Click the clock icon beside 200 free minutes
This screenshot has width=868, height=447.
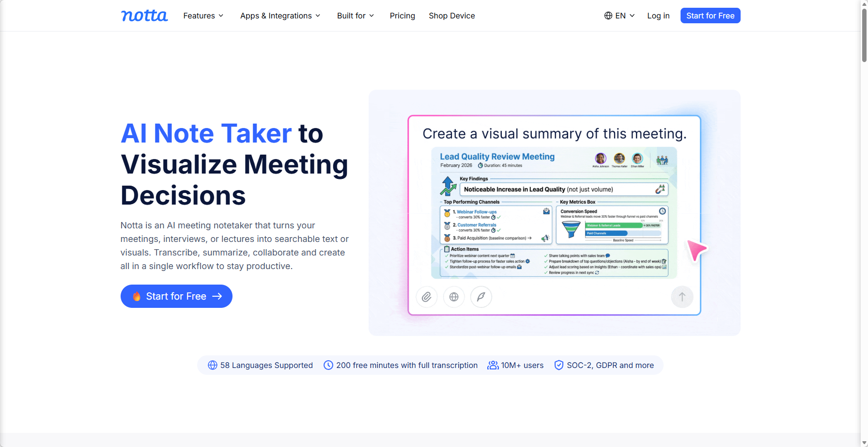click(328, 365)
